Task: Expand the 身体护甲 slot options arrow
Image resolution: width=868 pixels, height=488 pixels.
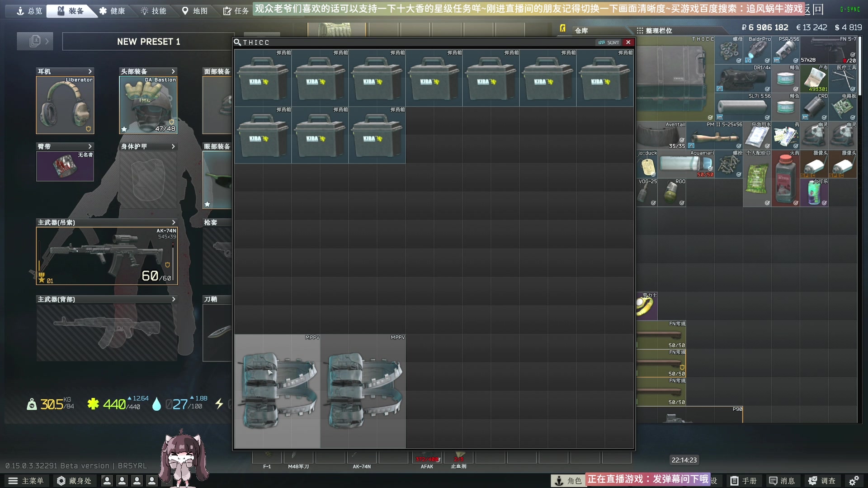Action: [x=173, y=146]
